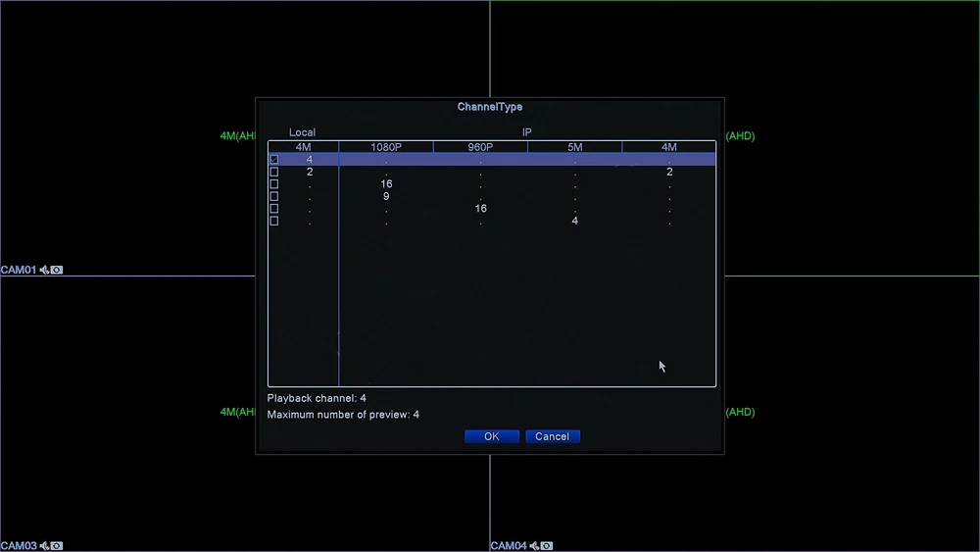Check the row with 5M value 4
Screen dimensions: 980x552
point(273,221)
